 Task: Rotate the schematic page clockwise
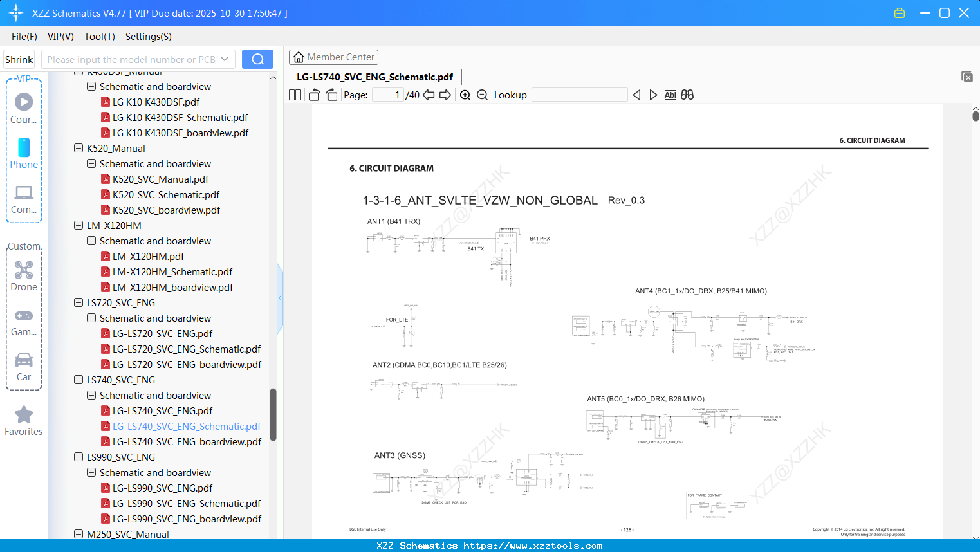(x=331, y=95)
